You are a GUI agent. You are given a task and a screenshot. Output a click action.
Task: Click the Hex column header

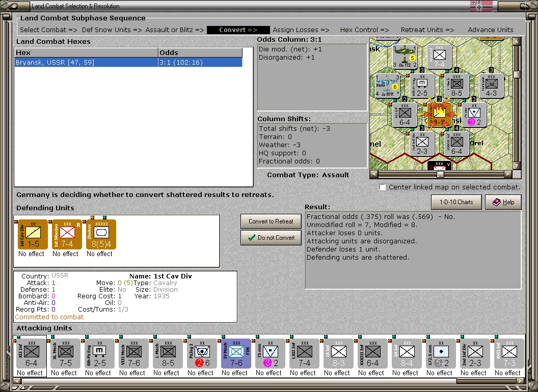[86, 52]
